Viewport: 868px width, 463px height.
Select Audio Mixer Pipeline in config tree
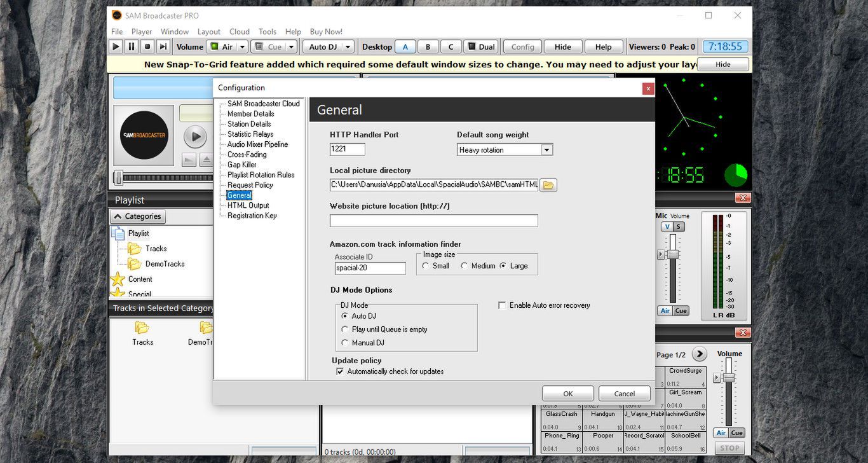[257, 144]
